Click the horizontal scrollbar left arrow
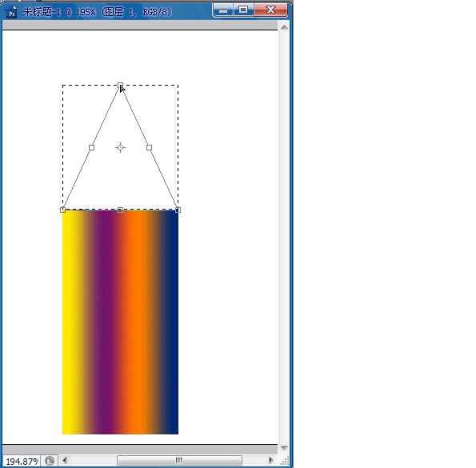The height and width of the screenshot is (468, 476). tap(65, 461)
